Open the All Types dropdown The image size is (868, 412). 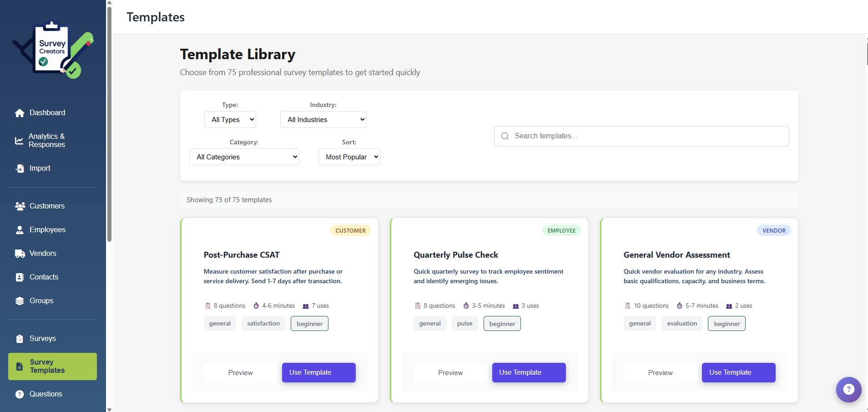click(x=230, y=119)
